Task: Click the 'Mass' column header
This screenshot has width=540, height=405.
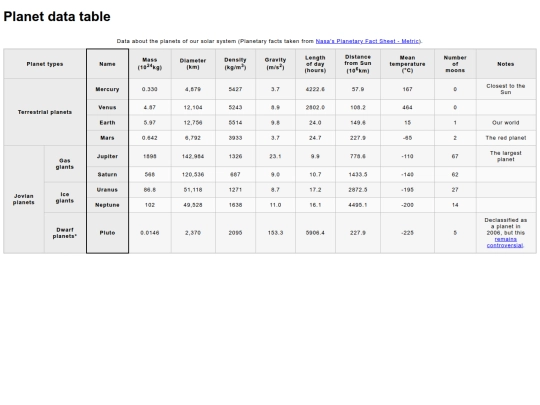Action: coord(150,64)
